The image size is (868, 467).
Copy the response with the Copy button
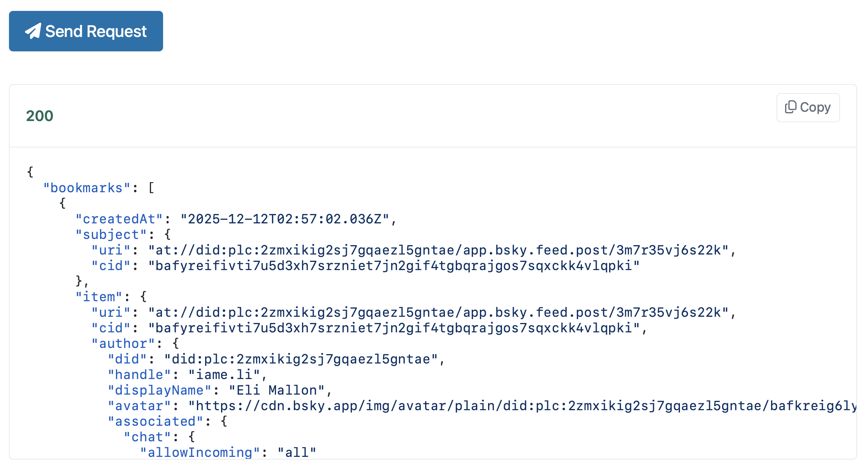click(x=808, y=107)
